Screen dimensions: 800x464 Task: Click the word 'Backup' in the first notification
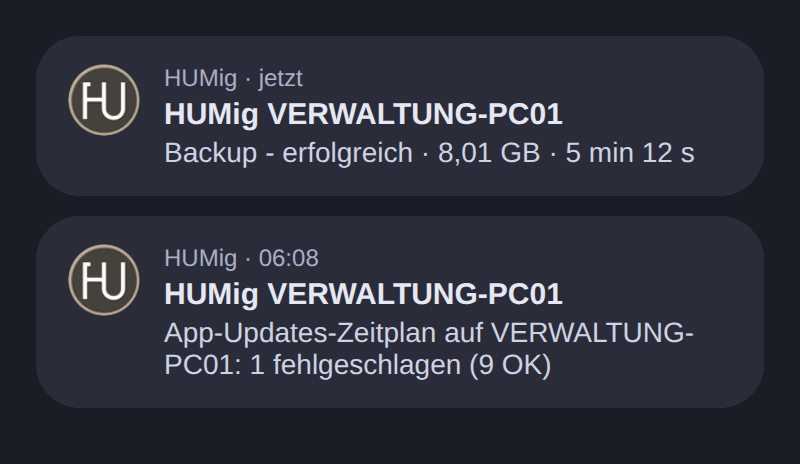click(210, 153)
